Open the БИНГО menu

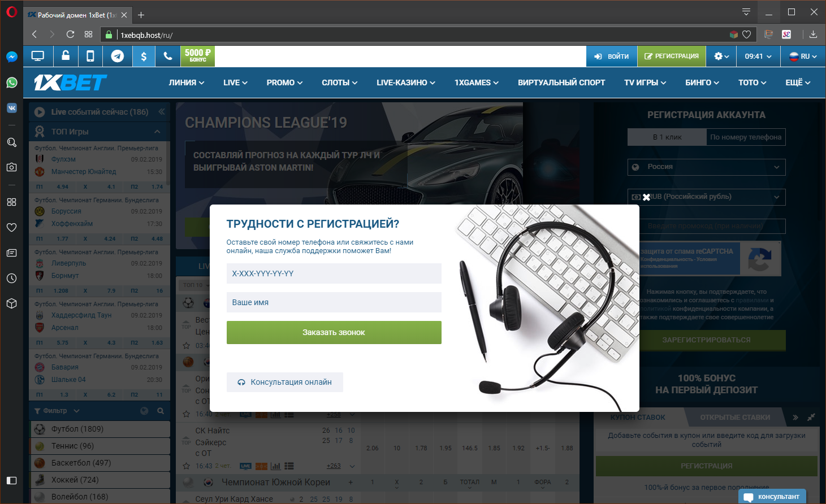pos(702,82)
